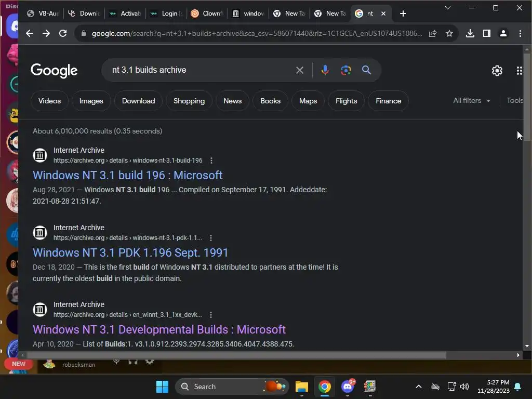Click the vertical page scrollbar
The width and height of the screenshot is (532, 399).
pyautogui.click(x=527, y=98)
